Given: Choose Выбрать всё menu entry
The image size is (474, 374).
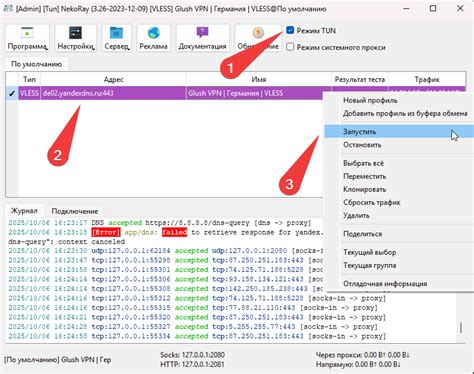Looking at the screenshot, I should tap(399, 163).
